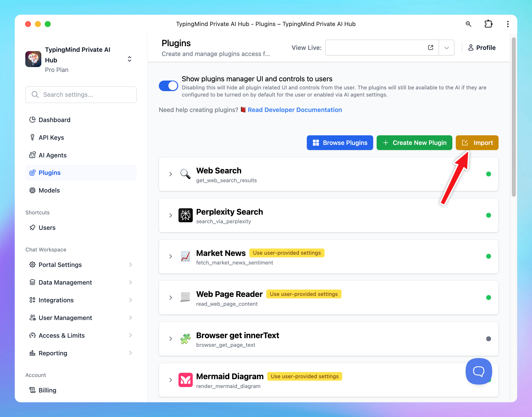Open AI Agents page

81,155
